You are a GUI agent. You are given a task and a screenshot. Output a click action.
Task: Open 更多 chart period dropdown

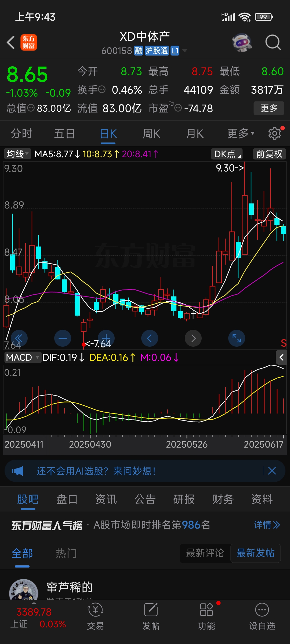coord(241,133)
